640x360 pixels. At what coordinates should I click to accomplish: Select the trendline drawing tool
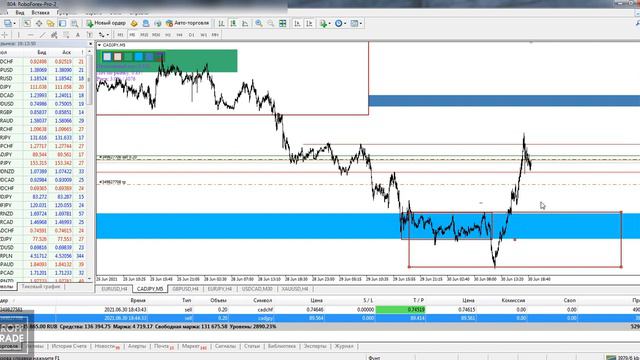click(x=42, y=35)
